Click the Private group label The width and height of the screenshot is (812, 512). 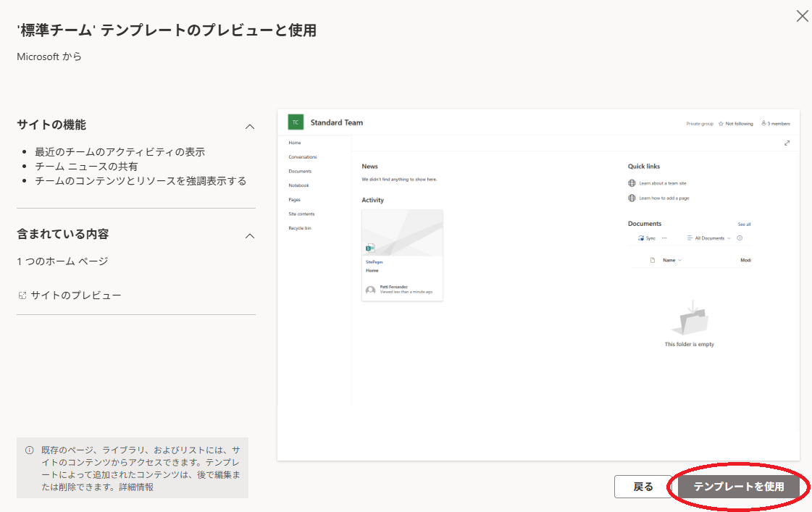click(700, 124)
